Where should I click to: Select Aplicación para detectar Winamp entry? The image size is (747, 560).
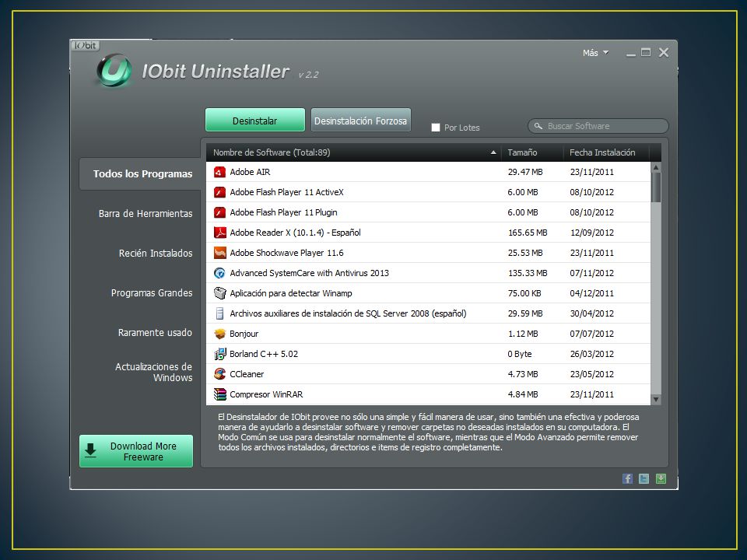[291, 293]
